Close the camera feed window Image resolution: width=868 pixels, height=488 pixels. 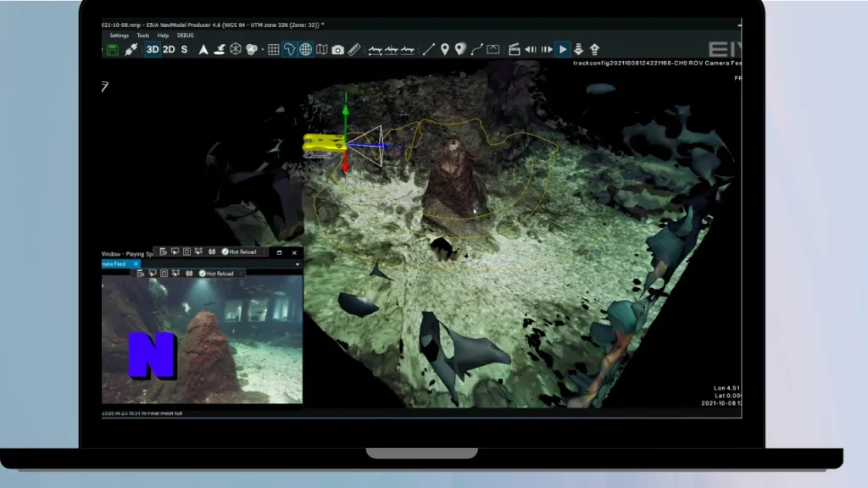pyautogui.click(x=294, y=252)
